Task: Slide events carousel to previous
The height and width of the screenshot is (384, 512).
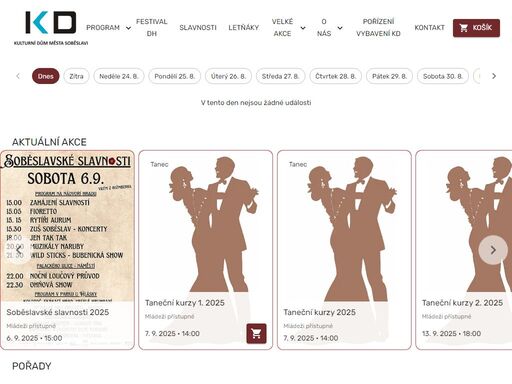Action: pos(18,250)
